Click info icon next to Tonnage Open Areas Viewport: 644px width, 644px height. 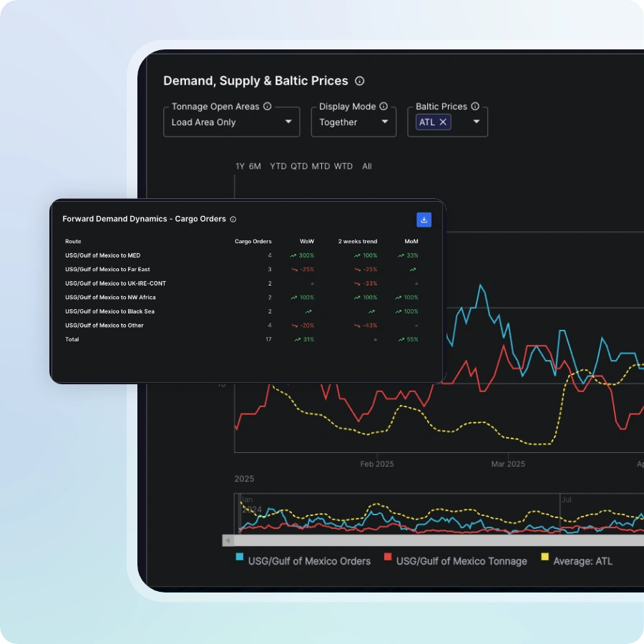(268, 107)
